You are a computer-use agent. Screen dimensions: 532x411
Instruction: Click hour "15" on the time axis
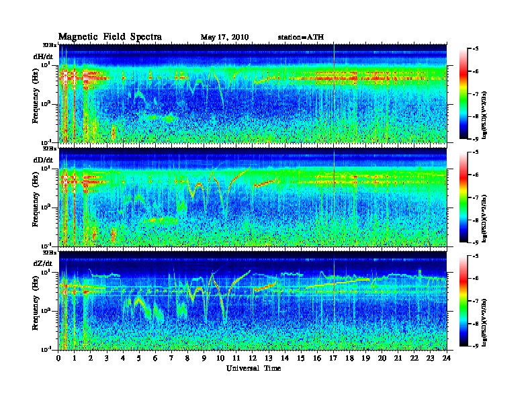[301, 359]
